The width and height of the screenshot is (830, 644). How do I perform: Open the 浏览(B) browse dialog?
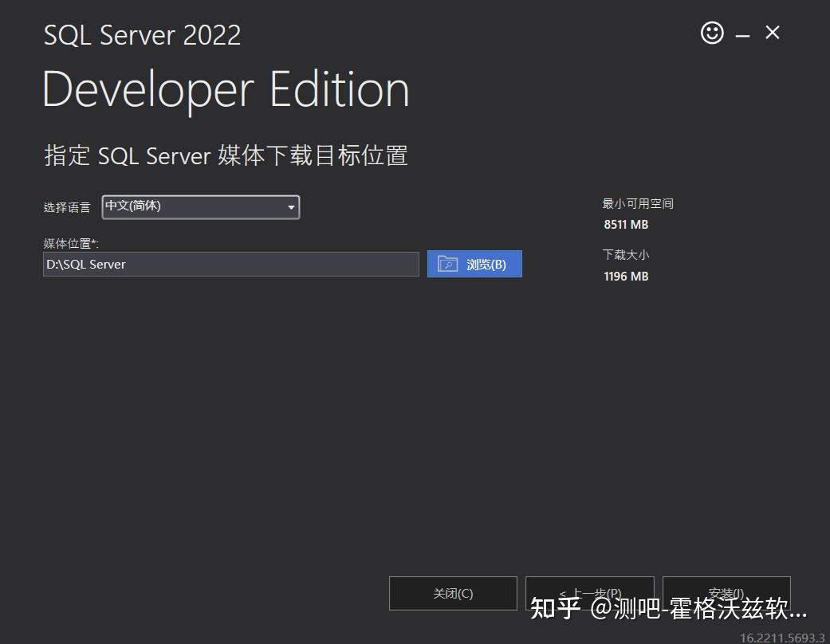click(474, 264)
